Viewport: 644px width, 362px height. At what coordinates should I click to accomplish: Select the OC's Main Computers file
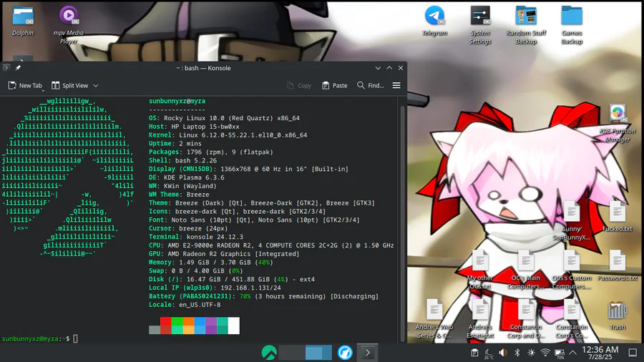[x=526, y=270]
